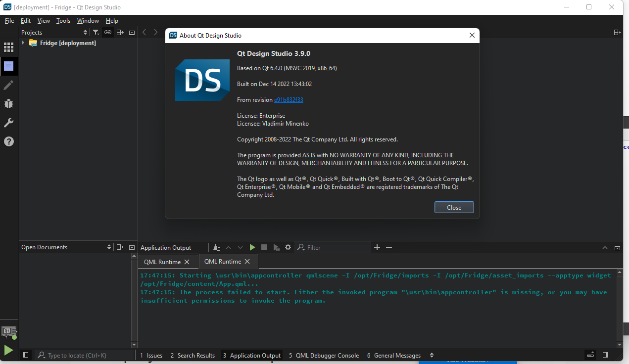Close the About Qt Design Studio dialog

coord(454,207)
